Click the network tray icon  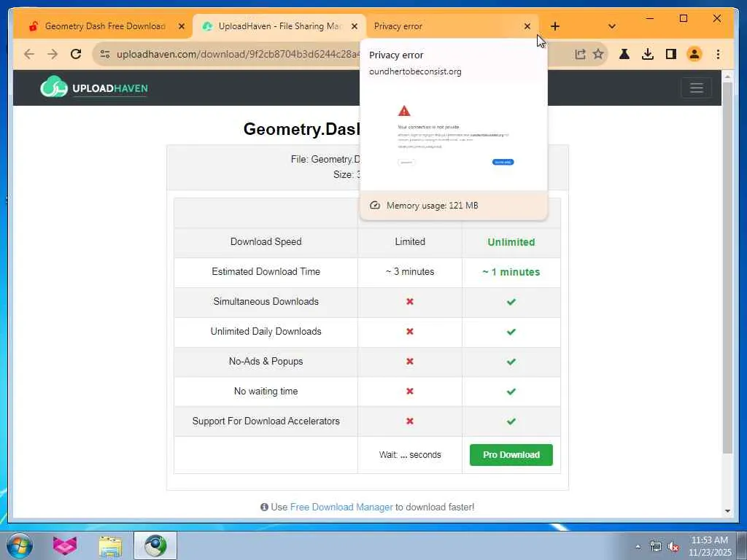[x=656, y=547]
